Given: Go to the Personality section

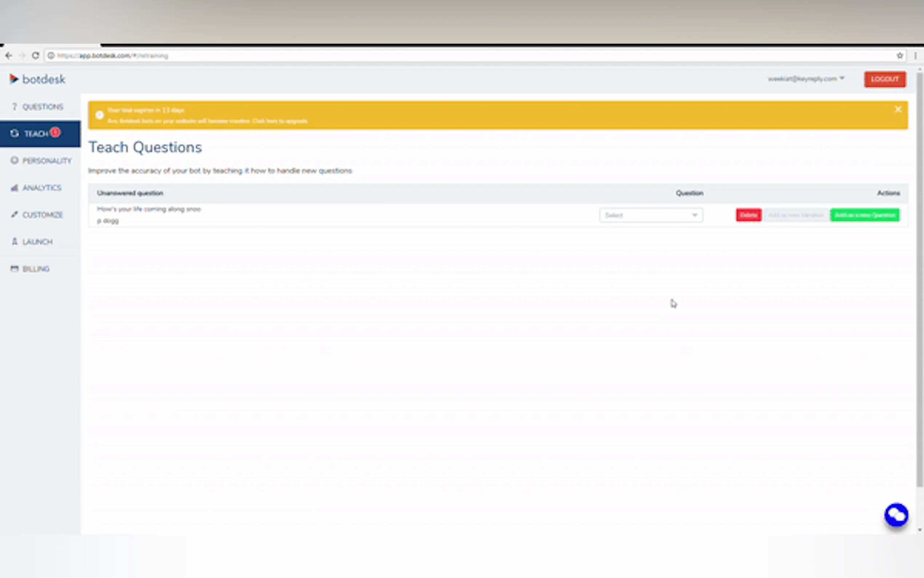Looking at the screenshot, I should pyautogui.click(x=46, y=161).
